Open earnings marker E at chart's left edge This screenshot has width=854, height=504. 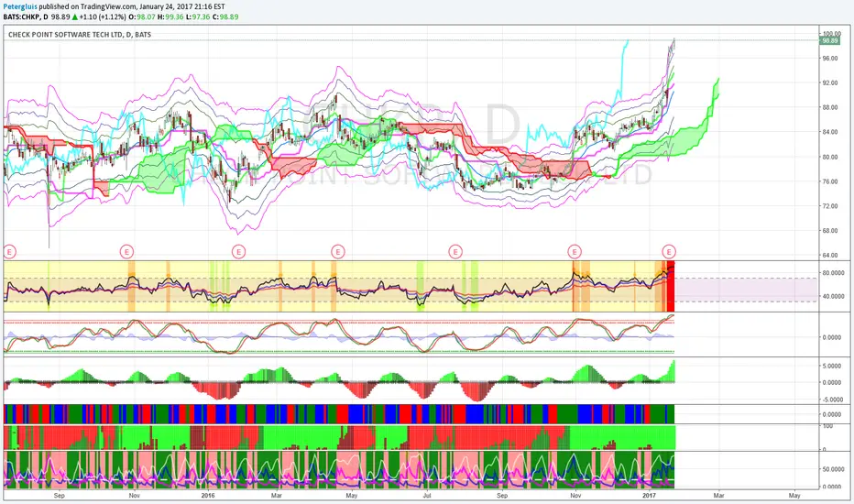(x=9, y=252)
